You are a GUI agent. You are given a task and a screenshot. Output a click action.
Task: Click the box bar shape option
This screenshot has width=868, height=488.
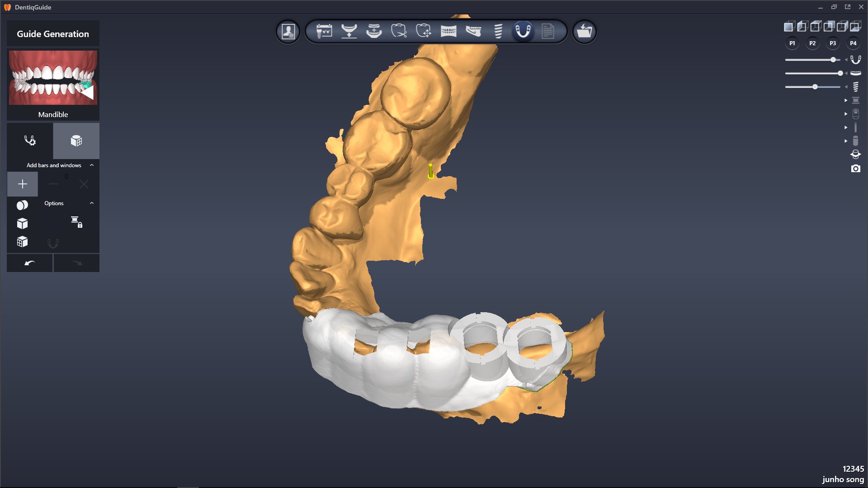22,224
